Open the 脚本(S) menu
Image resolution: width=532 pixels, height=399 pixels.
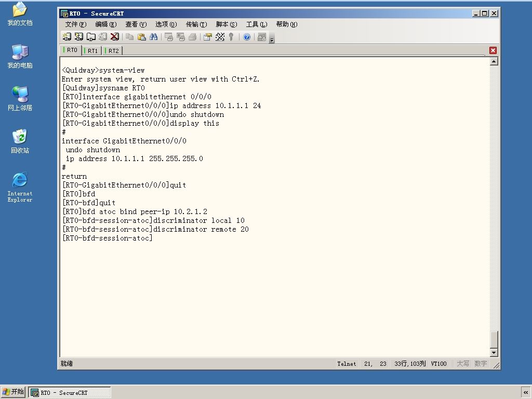[x=227, y=24]
